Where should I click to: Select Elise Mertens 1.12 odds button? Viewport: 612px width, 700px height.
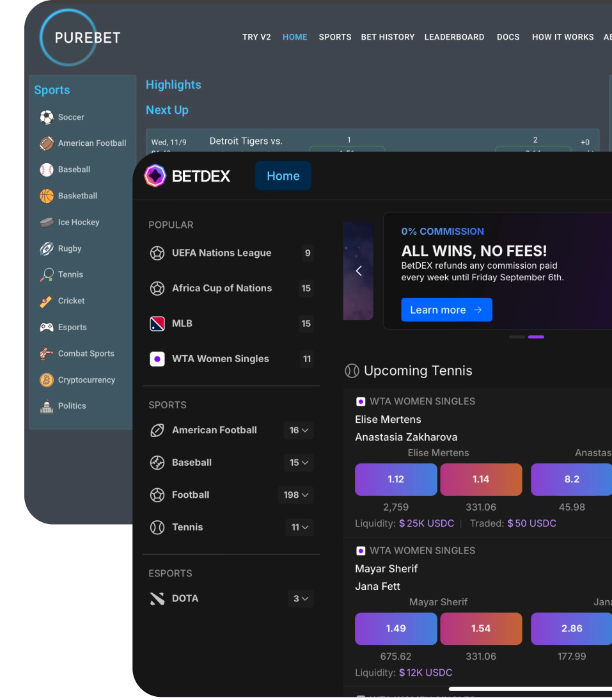coord(396,479)
